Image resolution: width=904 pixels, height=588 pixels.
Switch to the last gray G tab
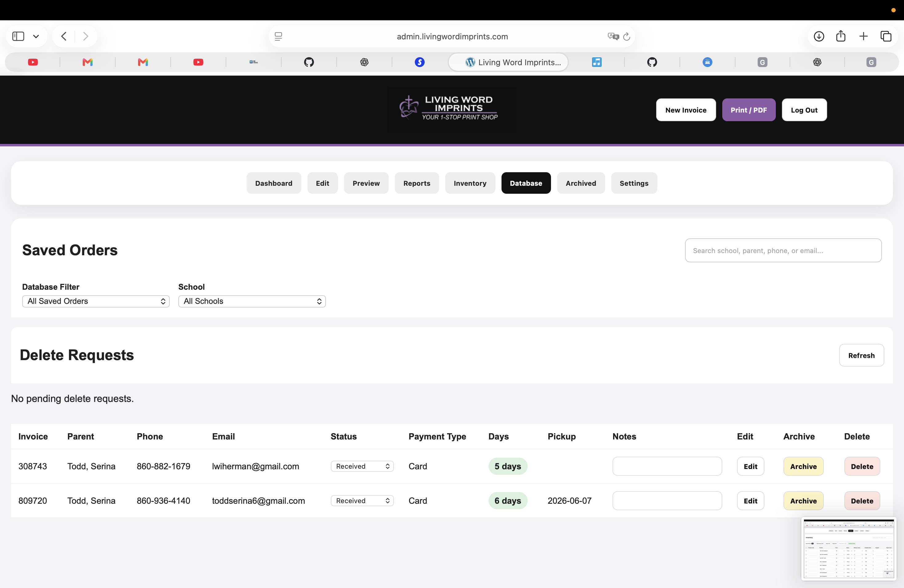coord(871,62)
